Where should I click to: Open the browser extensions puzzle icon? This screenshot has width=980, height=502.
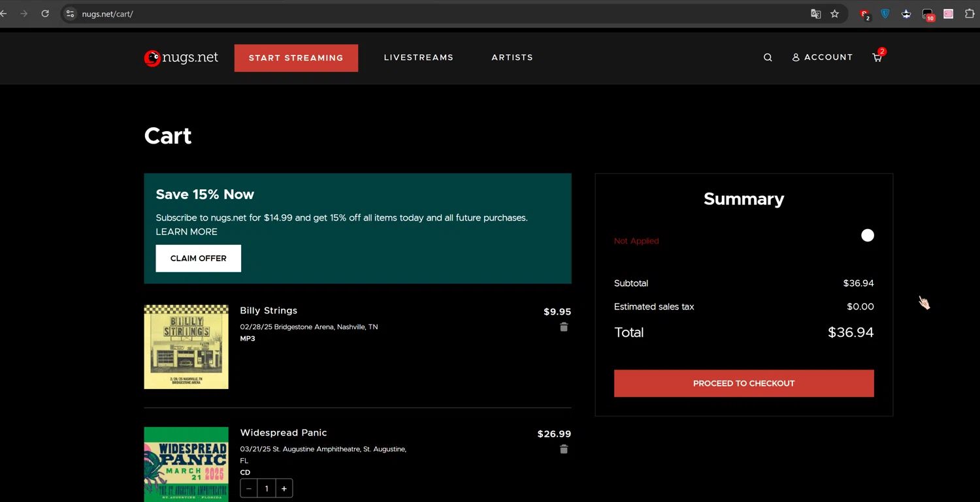tap(970, 14)
